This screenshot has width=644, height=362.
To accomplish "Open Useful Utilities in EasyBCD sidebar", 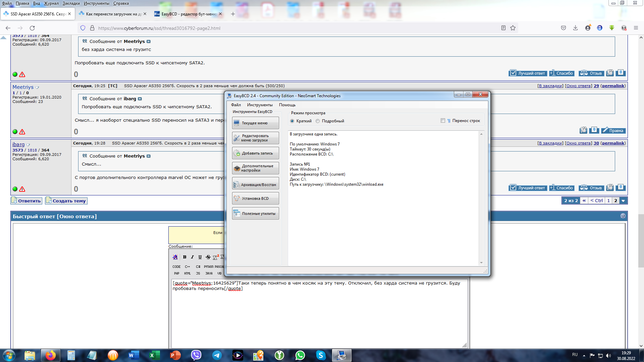I will click(255, 214).
